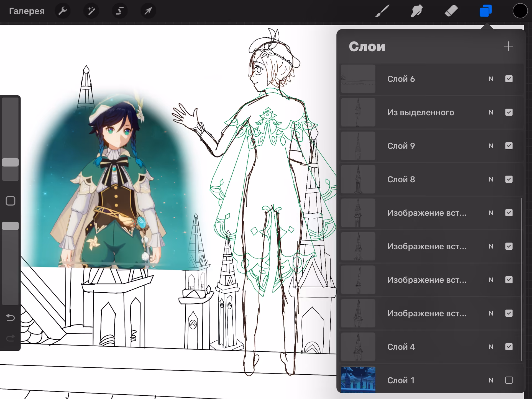Select the Smudge tool
Screen dimensions: 532x399
417,11
